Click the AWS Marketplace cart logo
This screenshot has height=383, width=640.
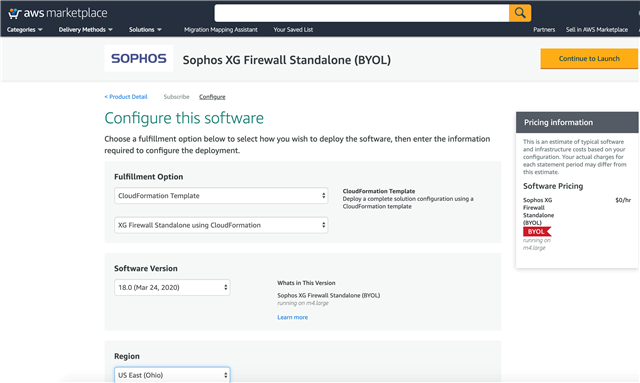[58, 13]
